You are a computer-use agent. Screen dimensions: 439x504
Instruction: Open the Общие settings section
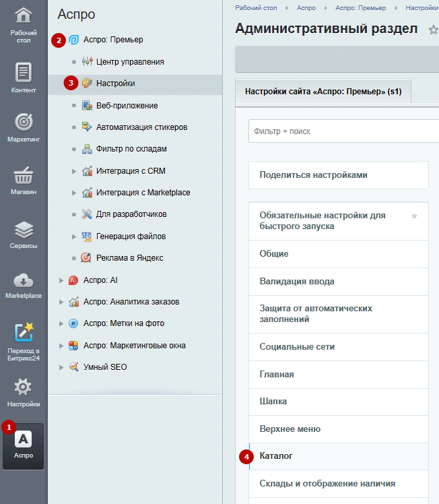coord(339,254)
